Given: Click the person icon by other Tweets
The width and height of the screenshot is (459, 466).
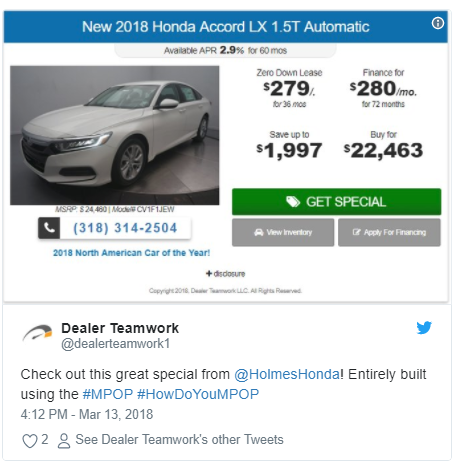Looking at the screenshot, I should [64, 441].
